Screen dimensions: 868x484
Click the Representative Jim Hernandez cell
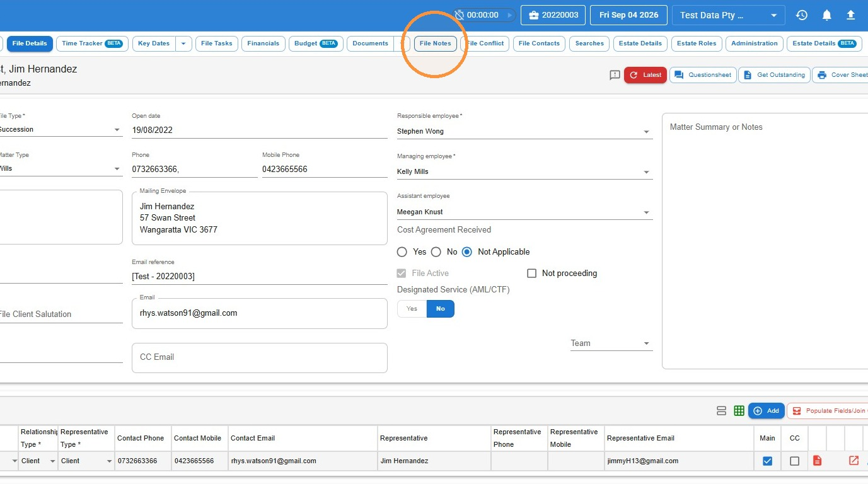click(434, 461)
